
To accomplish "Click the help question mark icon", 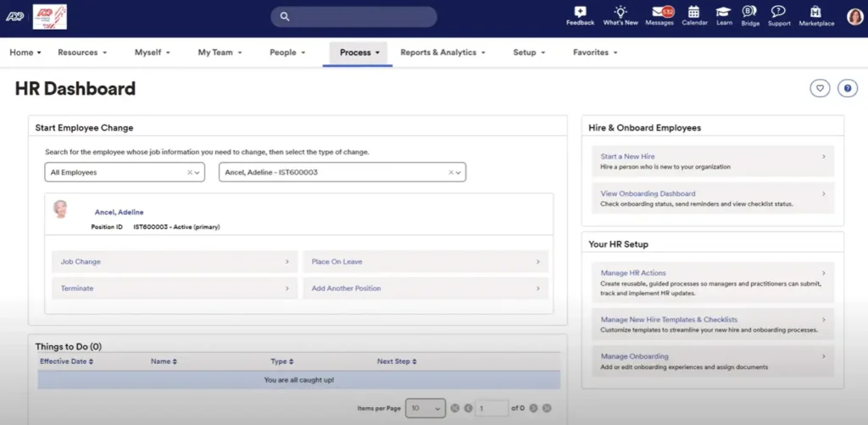I will tap(847, 88).
